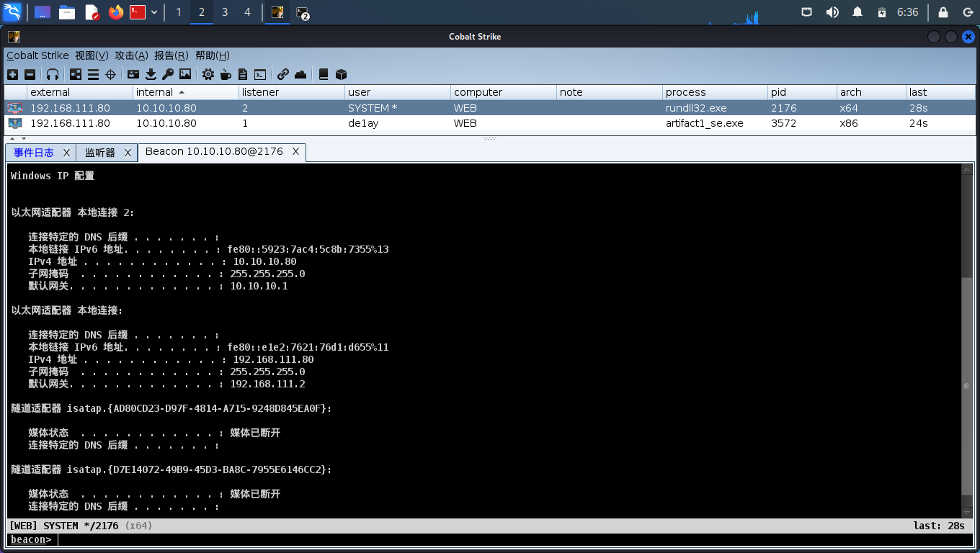Viewport: 980px width, 553px height.
Task: Click the volume speaker tray icon
Action: coord(832,12)
